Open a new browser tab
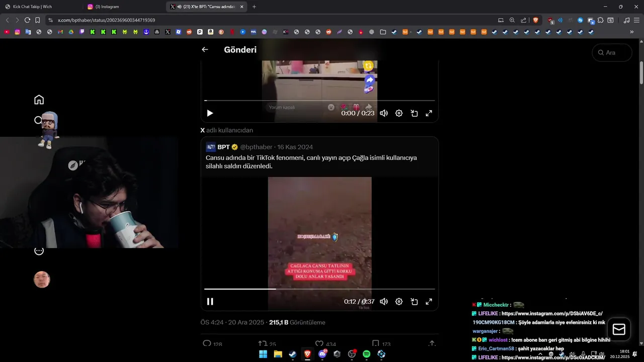 point(254,7)
